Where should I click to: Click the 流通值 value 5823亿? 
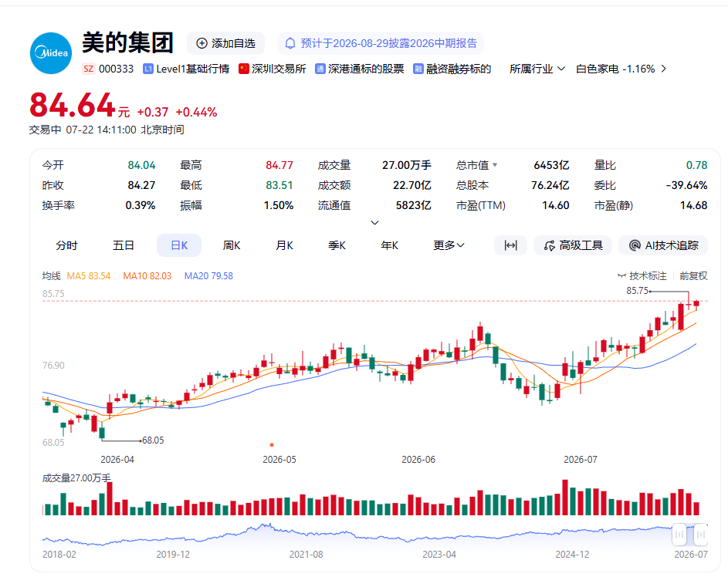click(x=413, y=205)
